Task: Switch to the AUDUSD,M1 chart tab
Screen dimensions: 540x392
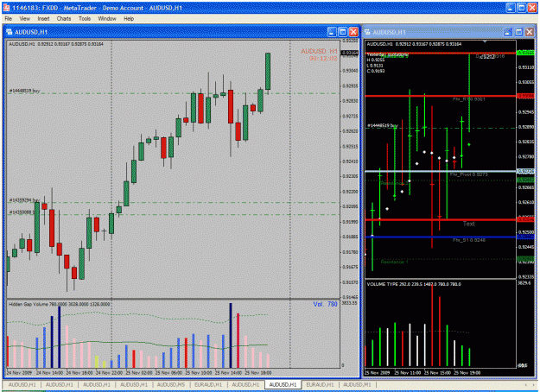Action: click(x=357, y=384)
